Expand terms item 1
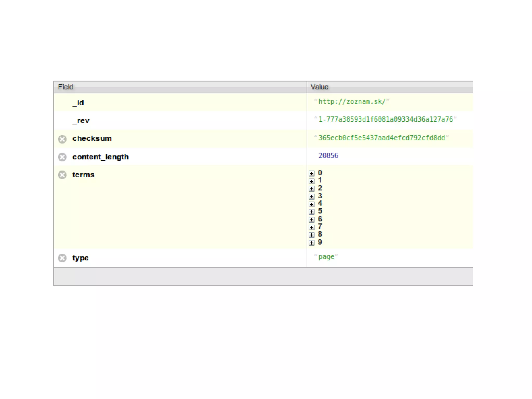This screenshot has height=399, width=532. [311, 181]
